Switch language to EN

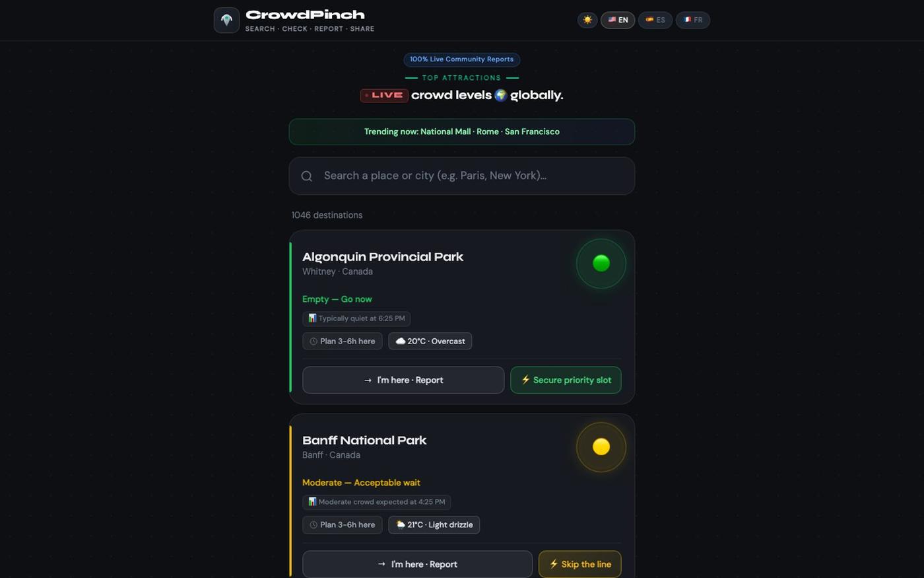point(618,20)
